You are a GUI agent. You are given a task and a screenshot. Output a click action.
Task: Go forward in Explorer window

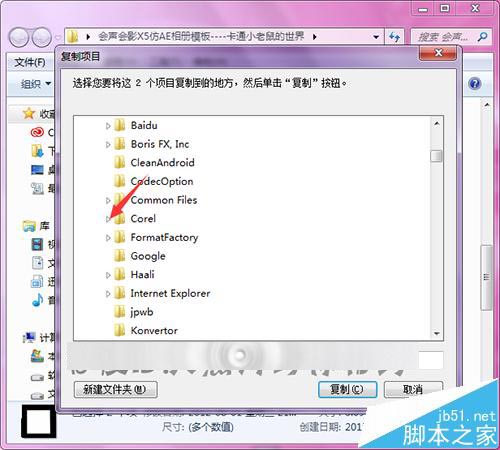[41, 37]
